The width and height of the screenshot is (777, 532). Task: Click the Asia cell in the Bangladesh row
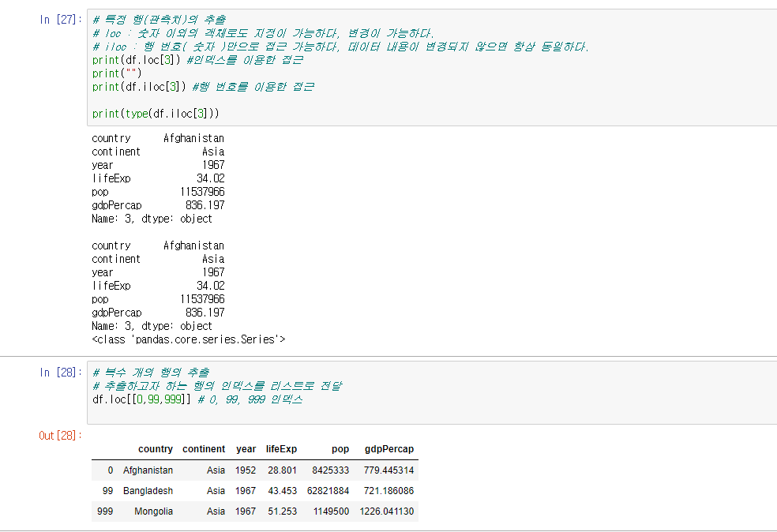(x=216, y=490)
